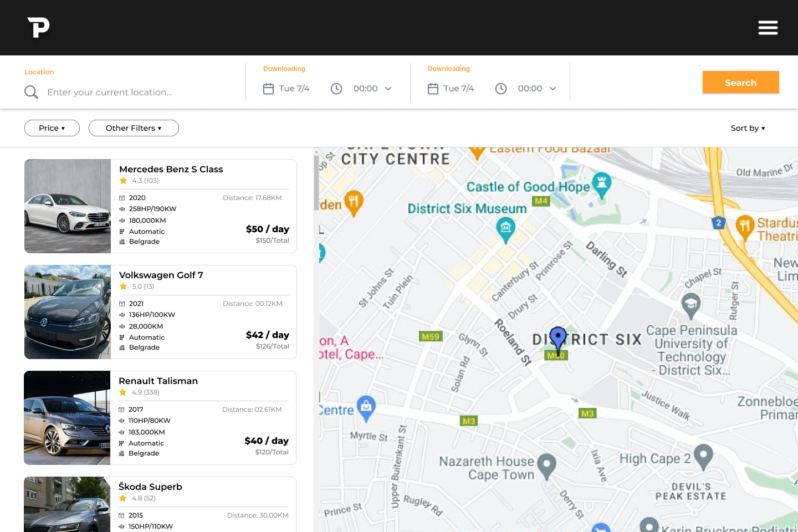Click the P logo in header
This screenshot has height=532, width=798.
38,27
